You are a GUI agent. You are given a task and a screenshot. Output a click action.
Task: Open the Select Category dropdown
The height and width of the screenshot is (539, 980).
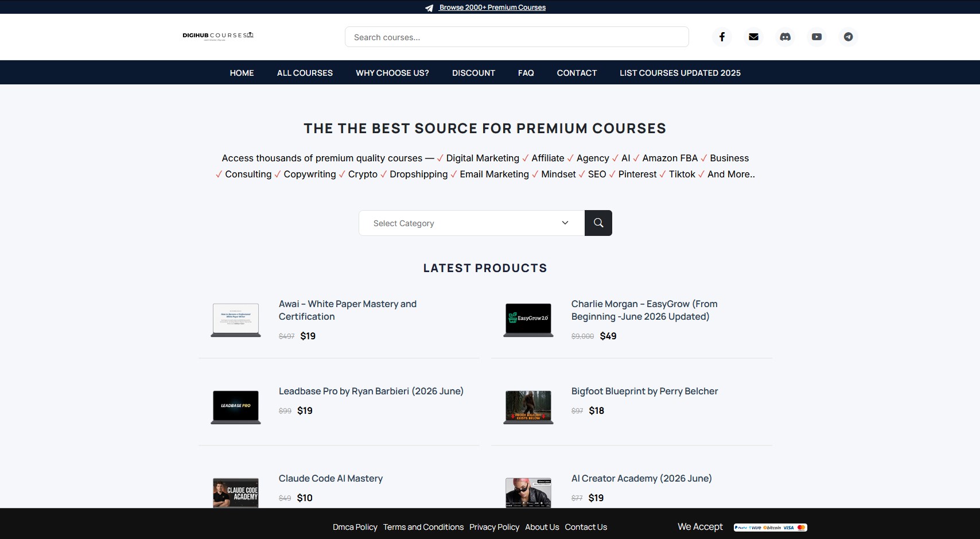point(472,223)
